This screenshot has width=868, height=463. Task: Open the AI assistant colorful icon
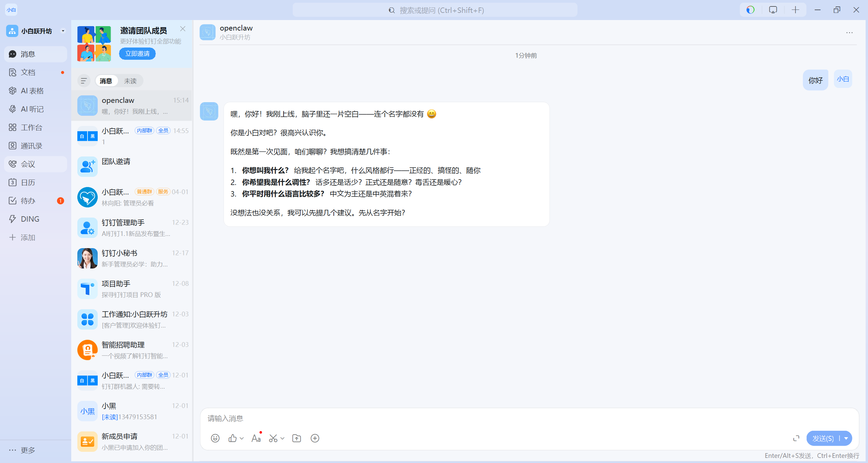tap(750, 10)
